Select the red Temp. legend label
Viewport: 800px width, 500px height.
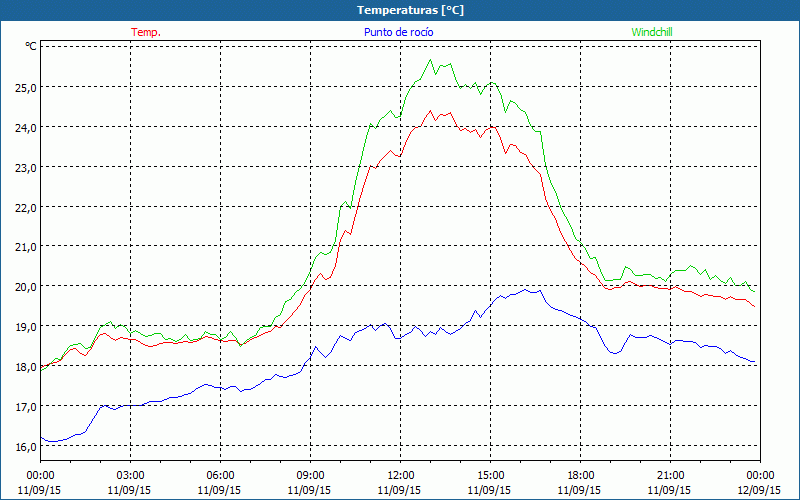146,32
